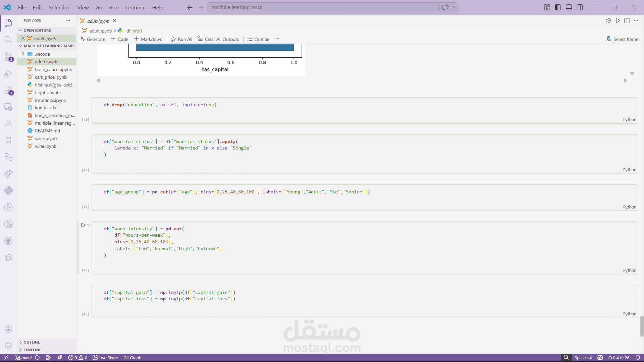The height and width of the screenshot is (362, 644).
Task: Open Run and Debug view
Action: click(8, 73)
